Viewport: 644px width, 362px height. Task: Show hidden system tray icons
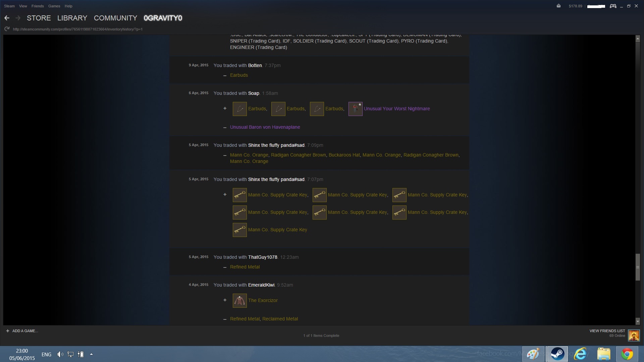coord(91,354)
